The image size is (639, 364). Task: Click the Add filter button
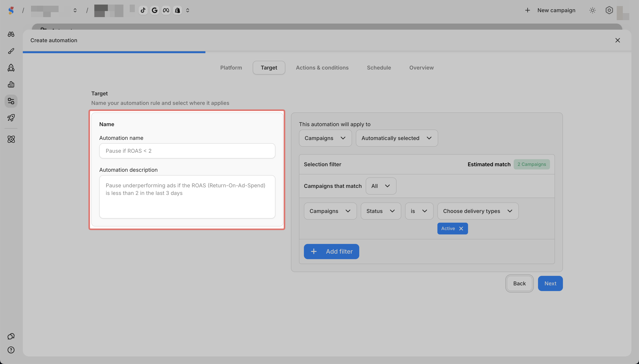[x=331, y=252]
